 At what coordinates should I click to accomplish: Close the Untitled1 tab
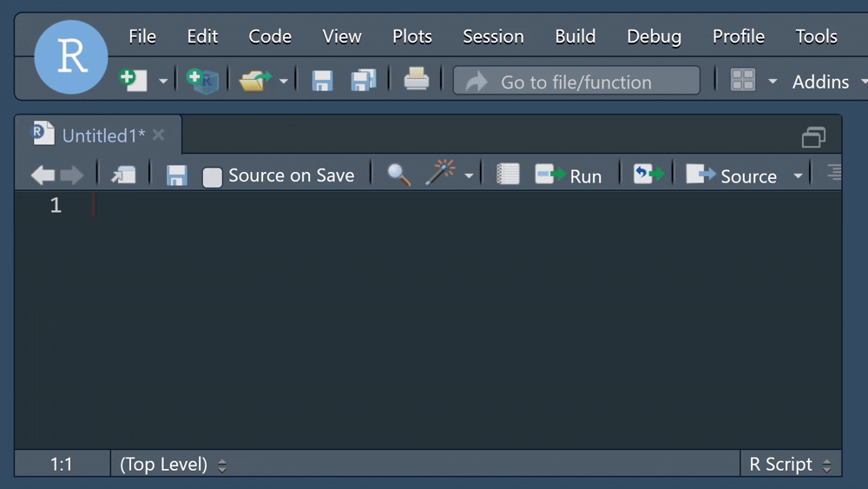(158, 135)
